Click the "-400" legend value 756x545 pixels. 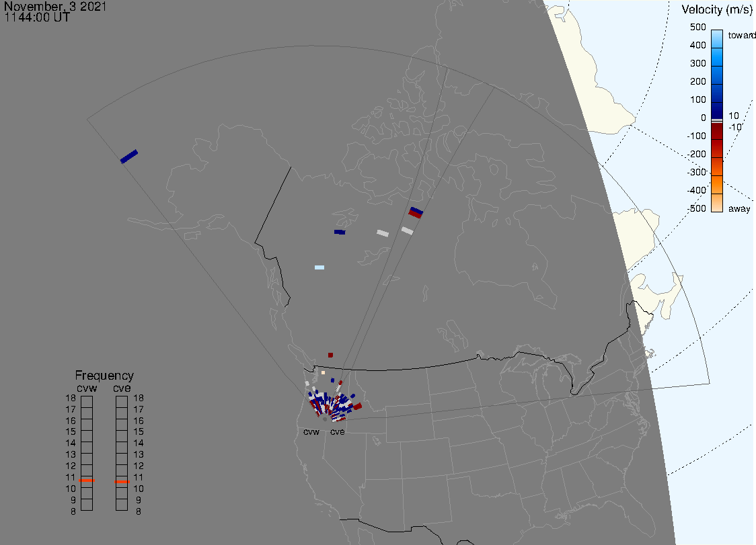(696, 190)
